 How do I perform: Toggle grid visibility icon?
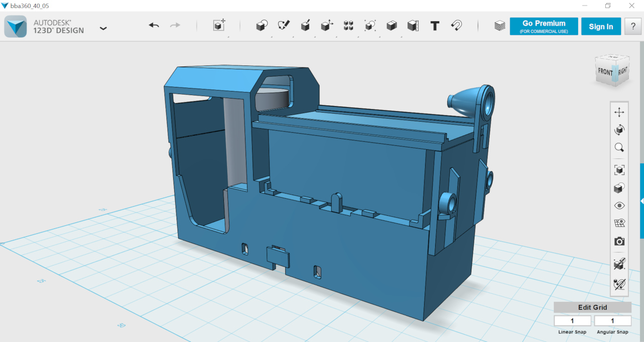coord(619,223)
